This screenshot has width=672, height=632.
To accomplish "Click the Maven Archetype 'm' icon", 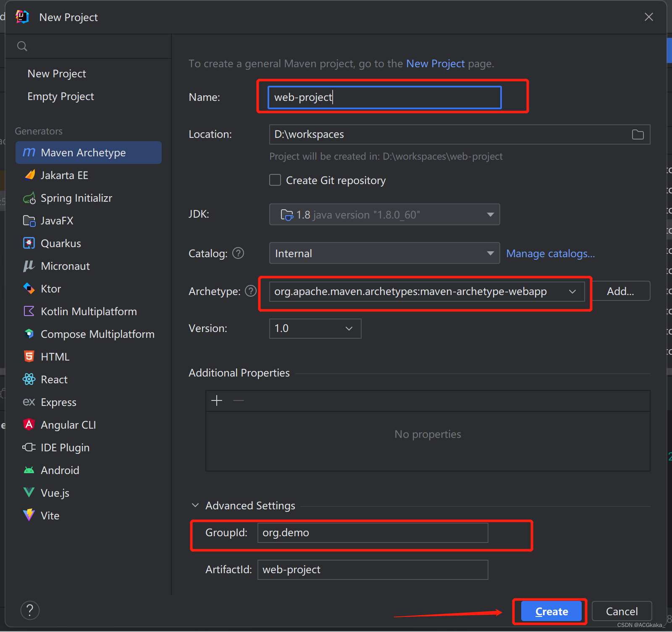I will coord(29,152).
